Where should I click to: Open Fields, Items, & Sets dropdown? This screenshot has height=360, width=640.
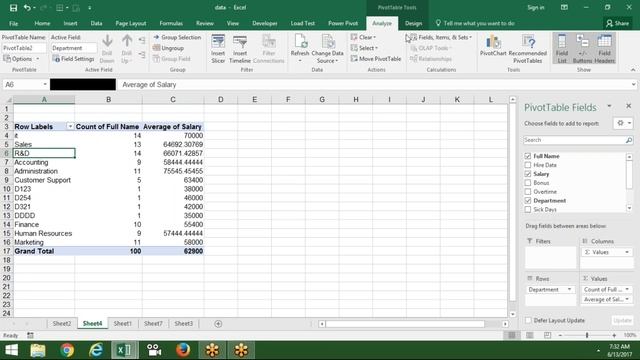pyautogui.click(x=441, y=37)
